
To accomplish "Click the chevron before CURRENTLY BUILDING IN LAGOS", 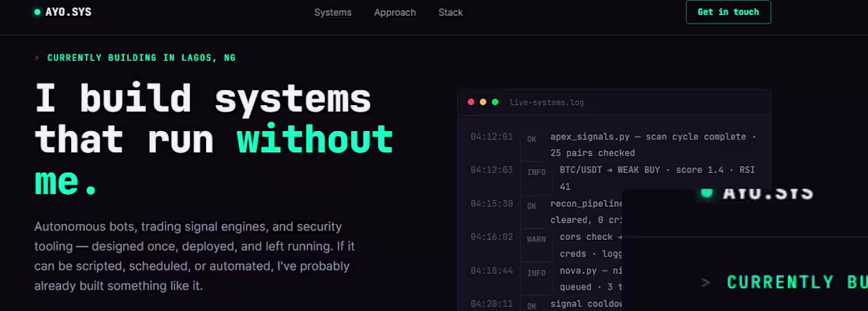I will coord(36,58).
